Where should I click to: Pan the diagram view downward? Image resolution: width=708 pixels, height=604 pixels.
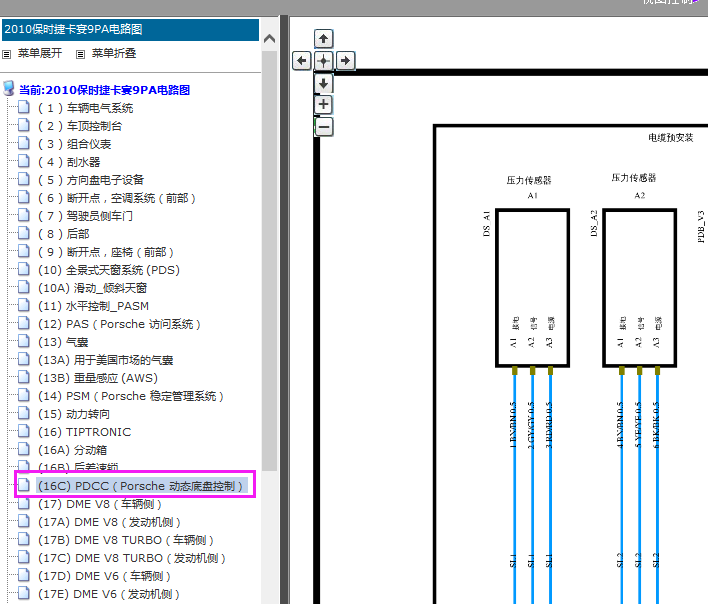(323, 83)
